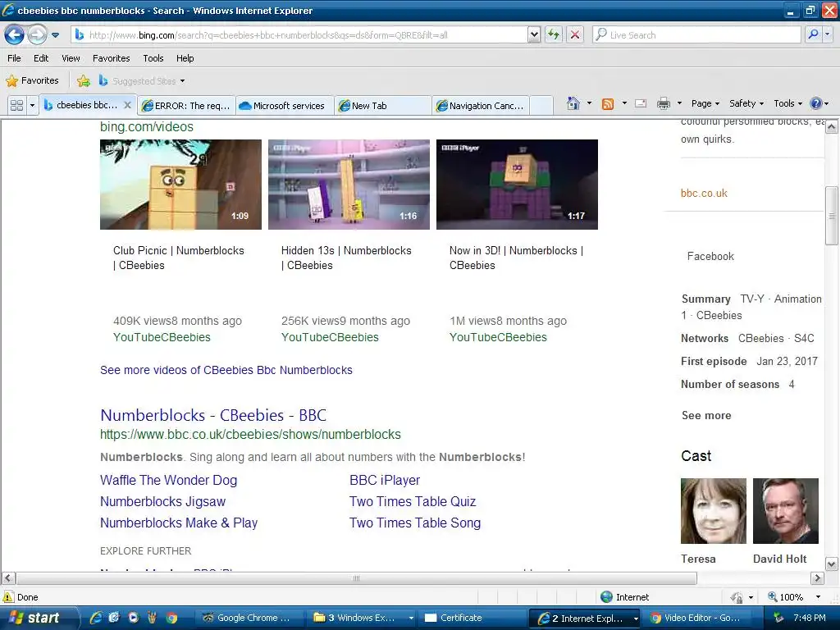Switch to the New Tab tab
This screenshot has height=630, width=840.
(x=382, y=106)
